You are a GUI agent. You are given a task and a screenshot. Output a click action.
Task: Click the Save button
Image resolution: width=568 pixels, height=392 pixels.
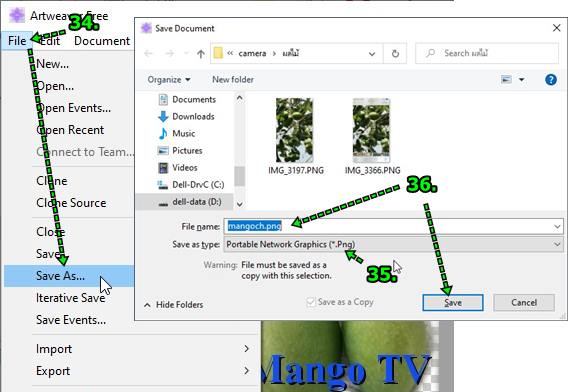[453, 303]
